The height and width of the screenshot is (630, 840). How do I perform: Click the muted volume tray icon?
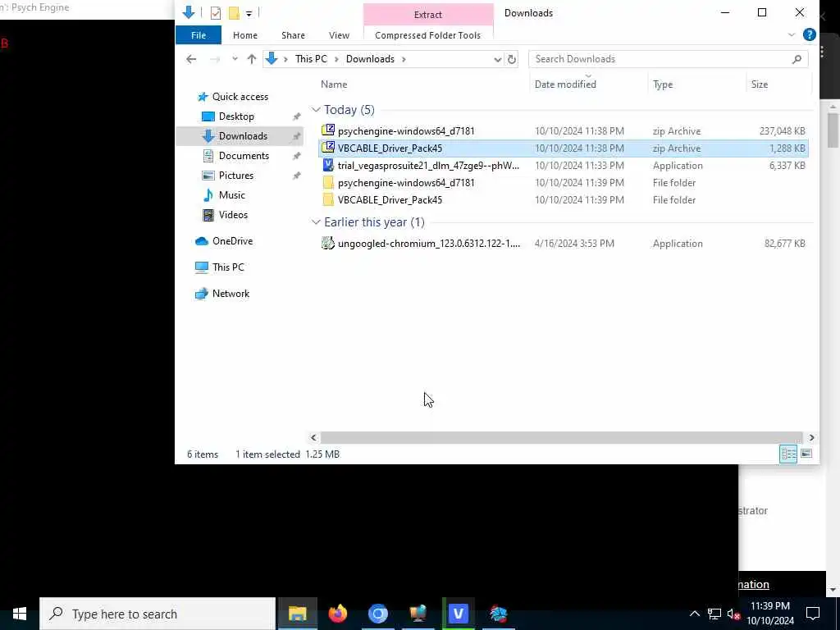[x=733, y=614]
